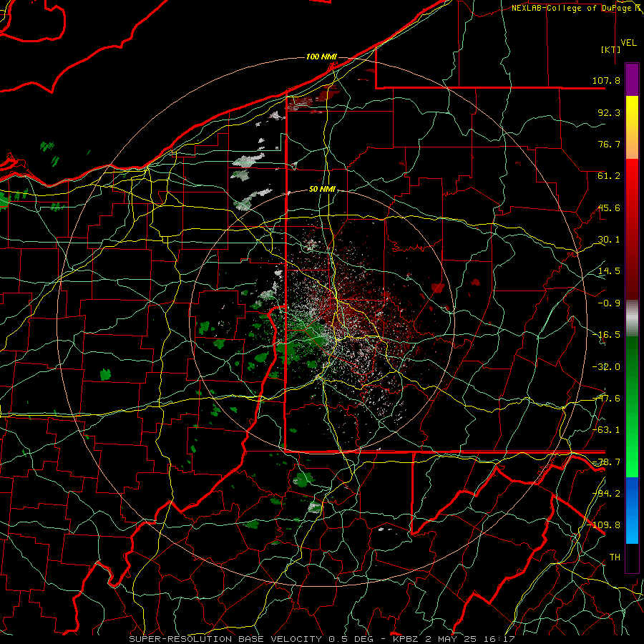Click the [KT] units label
This screenshot has width=644, height=644.
tap(611, 49)
